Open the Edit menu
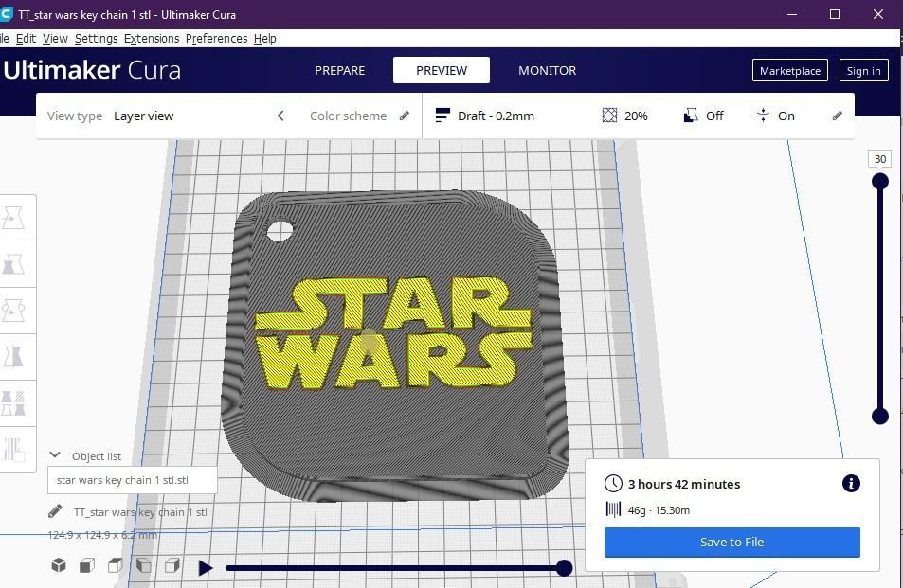The image size is (903, 588). pyautogui.click(x=26, y=39)
